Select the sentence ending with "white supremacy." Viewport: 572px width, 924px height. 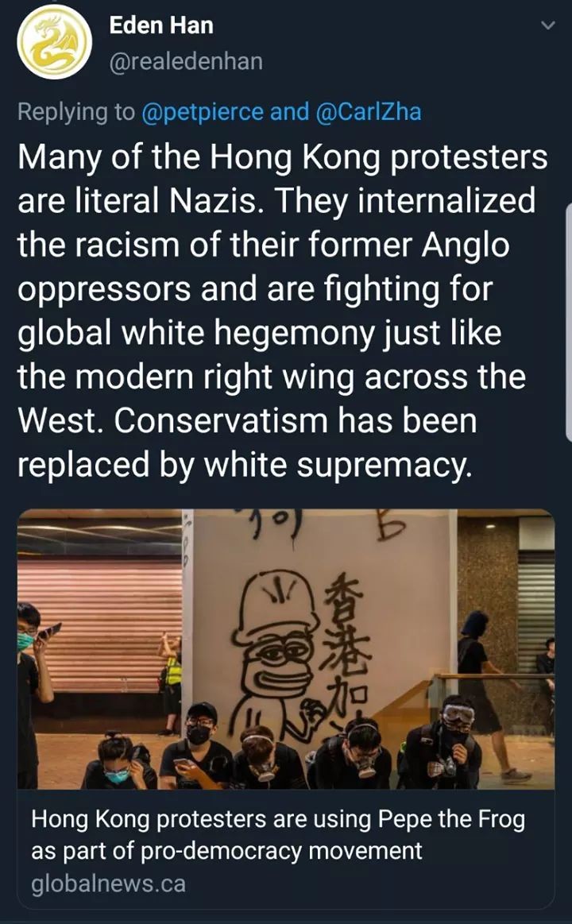[x=247, y=443]
